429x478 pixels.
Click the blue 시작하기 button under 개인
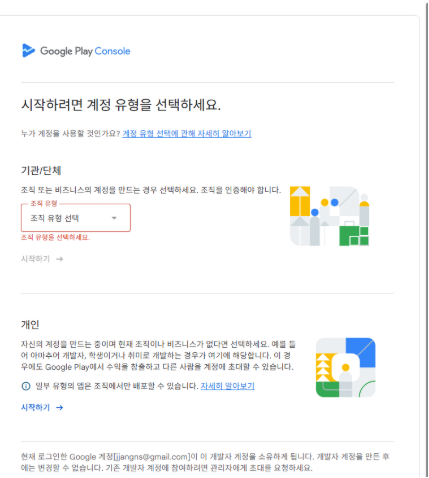42,407
